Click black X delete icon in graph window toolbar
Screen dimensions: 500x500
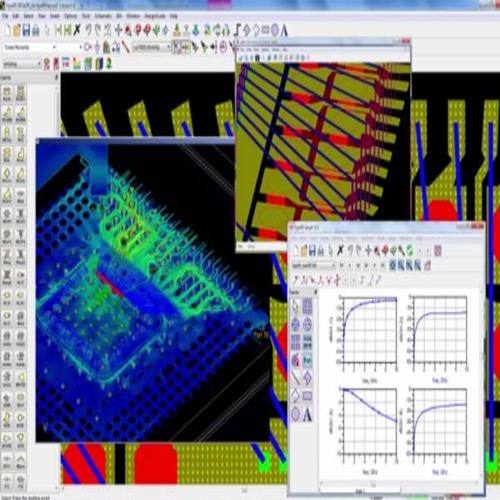[340, 250]
